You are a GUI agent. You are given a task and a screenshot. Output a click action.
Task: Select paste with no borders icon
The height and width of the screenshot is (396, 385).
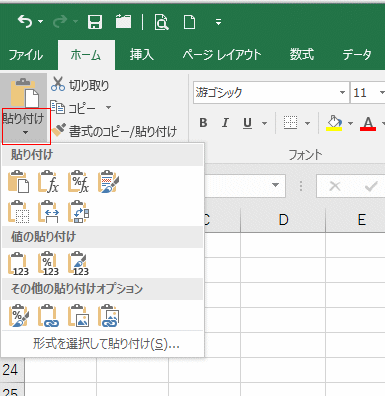coord(18,211)
